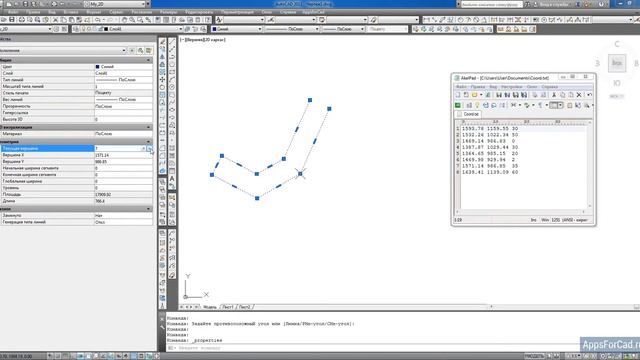Click the Синий color swatch in Properties color row
This screenshot has width=640, height=360.
coord(98,67)
